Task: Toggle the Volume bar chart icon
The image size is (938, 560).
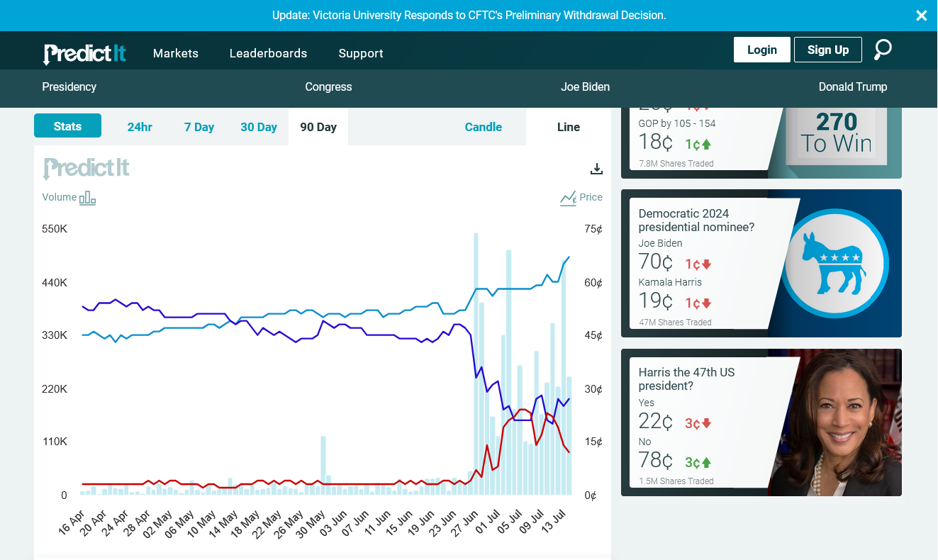Action: (x=87, y=198)
